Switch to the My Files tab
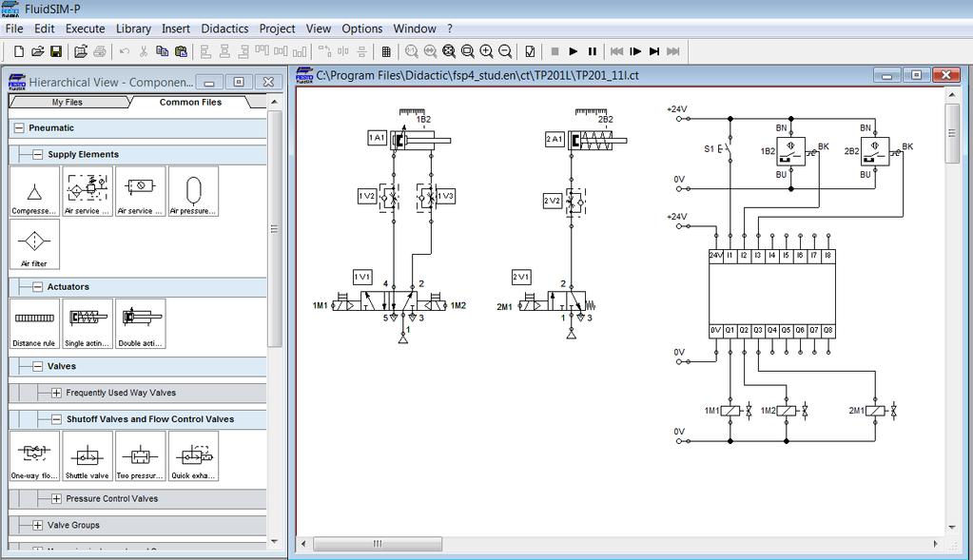The height and width of the screenshot is (560, 973). pyautogui.click(x=68, y=103)
